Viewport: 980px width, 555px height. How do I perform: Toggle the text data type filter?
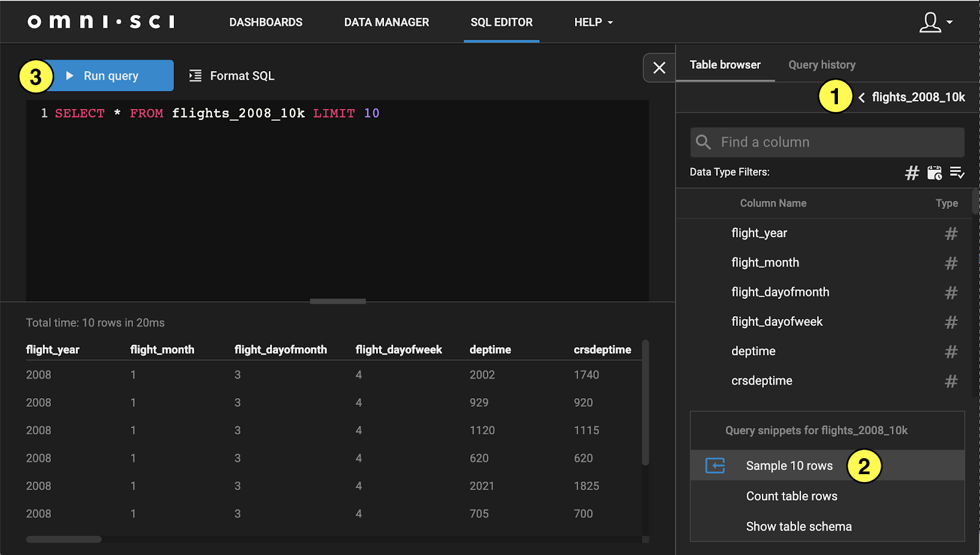point(957,173)
